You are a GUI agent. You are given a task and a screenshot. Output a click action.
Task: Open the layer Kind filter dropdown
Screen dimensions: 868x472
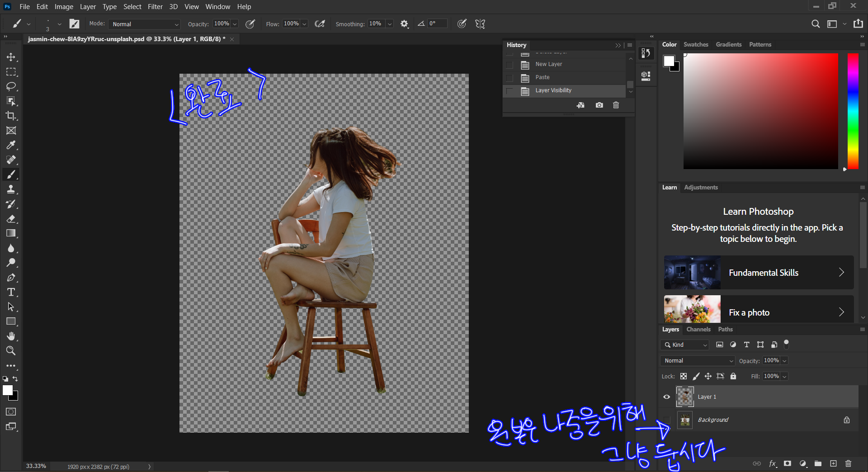pos(685,345)
